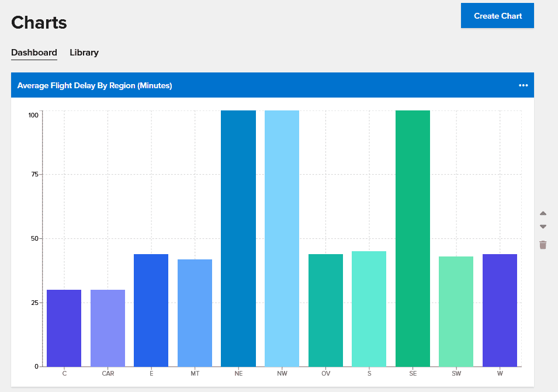
Task: Click the Create Chart button
Action: (497, 15)
